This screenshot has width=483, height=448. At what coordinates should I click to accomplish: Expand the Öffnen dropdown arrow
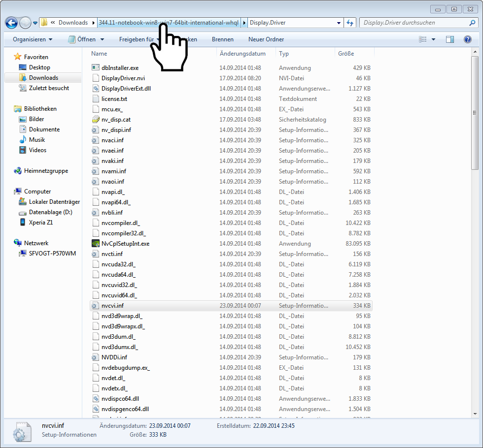coord(103,39)
